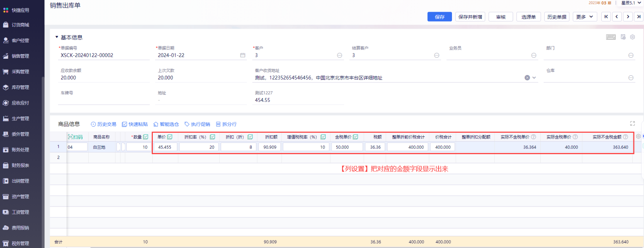Open 订货商城 sidebar module

(x=16, y=25)
